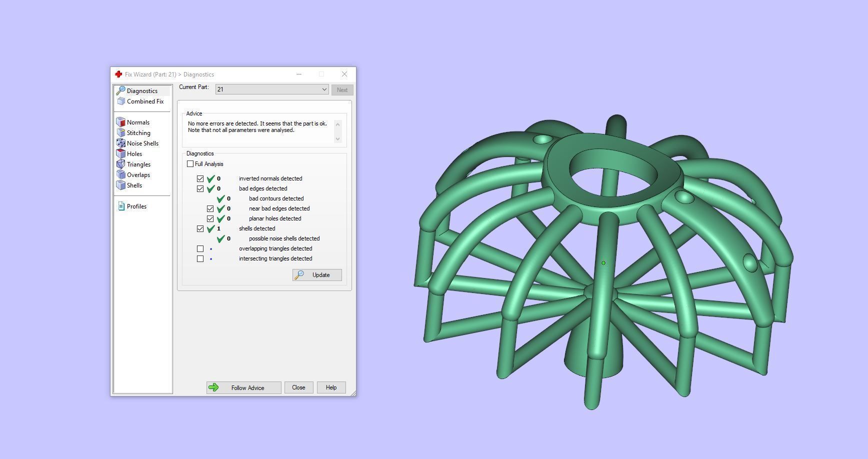Click the 'bad contours detected' label
Image resolution: width=868 pixels, height=459 pixels.
pyautogui.click(x=276, y=198)
